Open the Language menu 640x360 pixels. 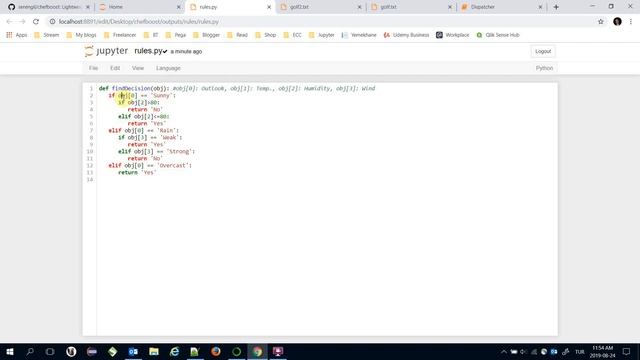[168, 68]
